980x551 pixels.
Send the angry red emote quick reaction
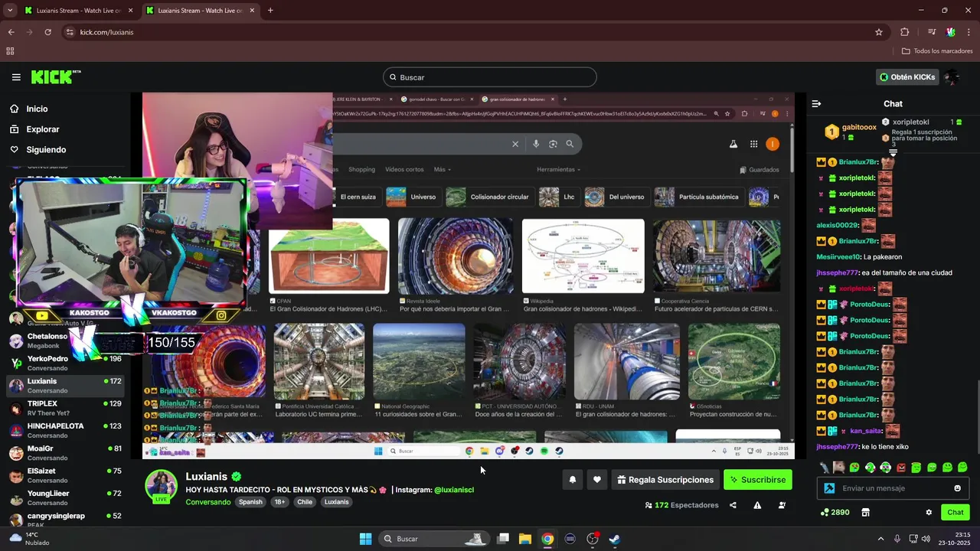pyautogui.click(x=901, y=468)
